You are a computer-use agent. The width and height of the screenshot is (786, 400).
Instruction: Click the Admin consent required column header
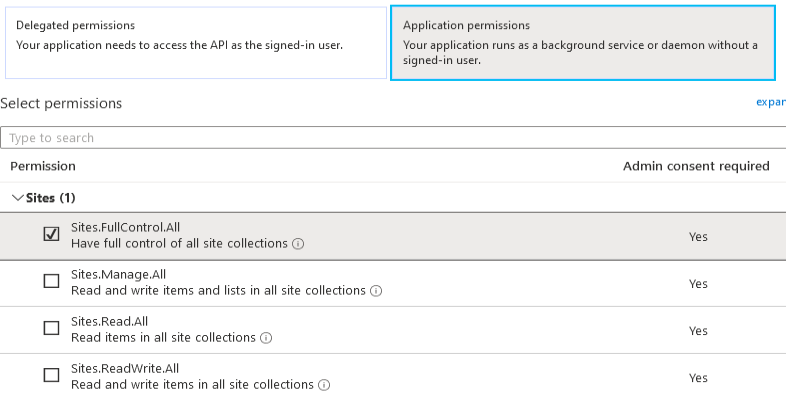coord(696,166)
